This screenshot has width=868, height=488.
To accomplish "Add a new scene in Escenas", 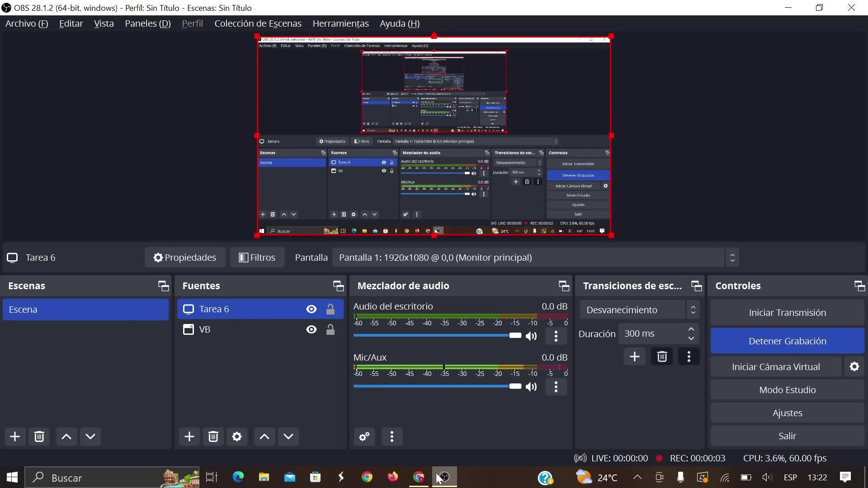I will [15, 436].
